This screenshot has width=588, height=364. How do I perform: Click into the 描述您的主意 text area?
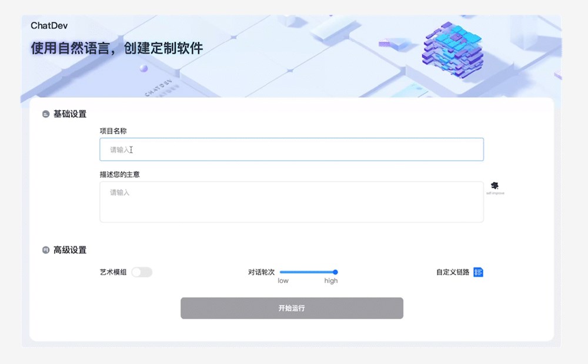(291, 202)
